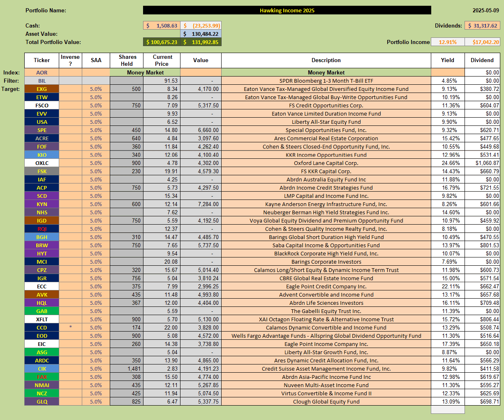This screenshot has width=504, height=420.
Task: Click the Ticker column header
Action: pos(42,60)
